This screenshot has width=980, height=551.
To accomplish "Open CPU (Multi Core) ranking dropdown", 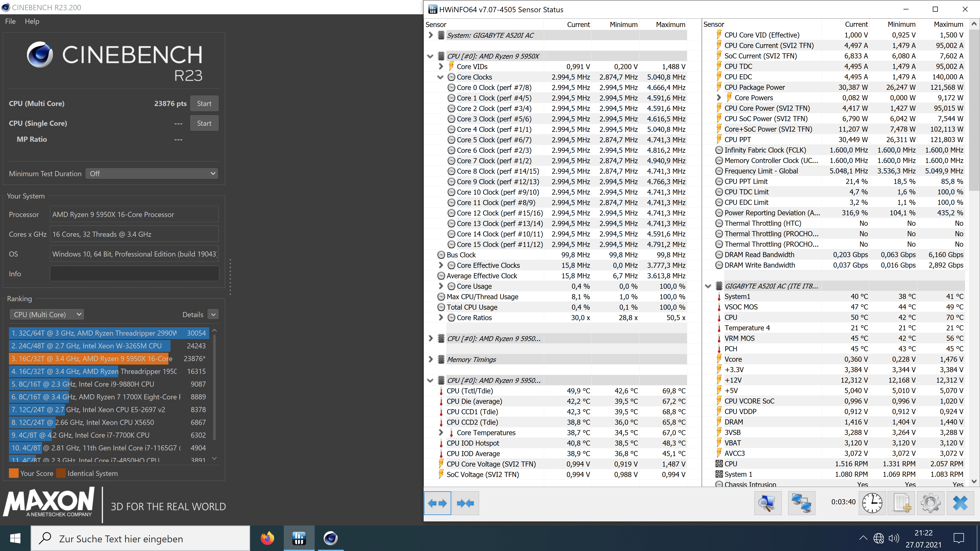I will click(x=46, y=315).
